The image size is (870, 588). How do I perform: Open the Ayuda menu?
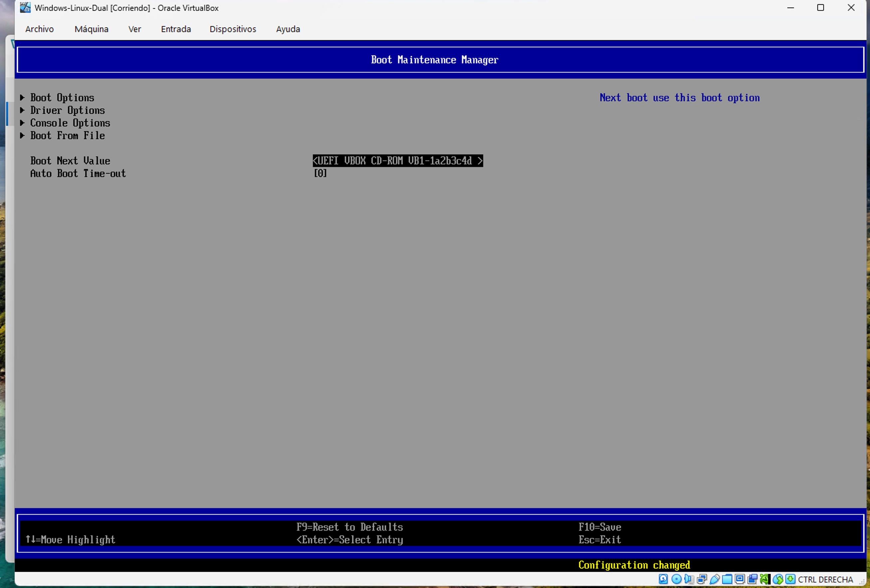288,29
